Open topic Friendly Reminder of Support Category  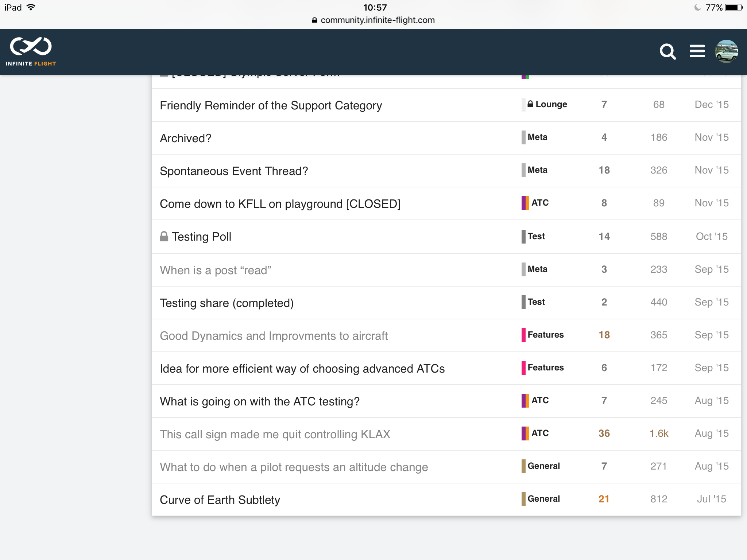[271, 105]
